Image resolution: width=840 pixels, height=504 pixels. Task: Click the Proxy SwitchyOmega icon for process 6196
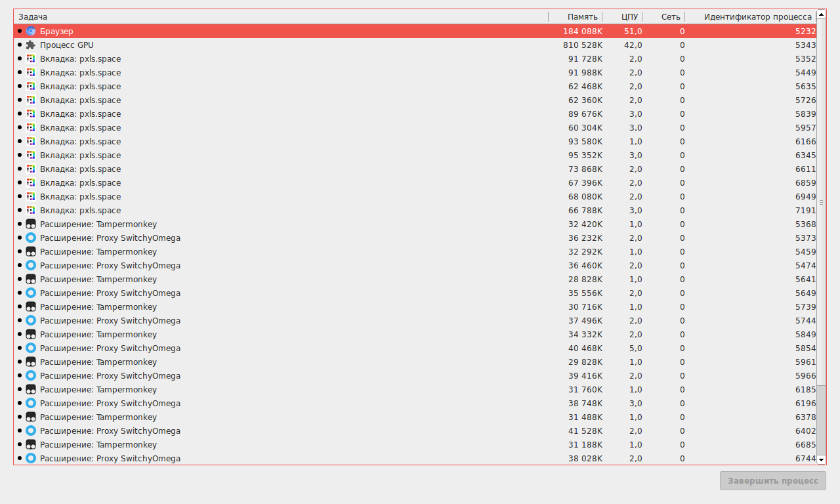click(31, 404)
